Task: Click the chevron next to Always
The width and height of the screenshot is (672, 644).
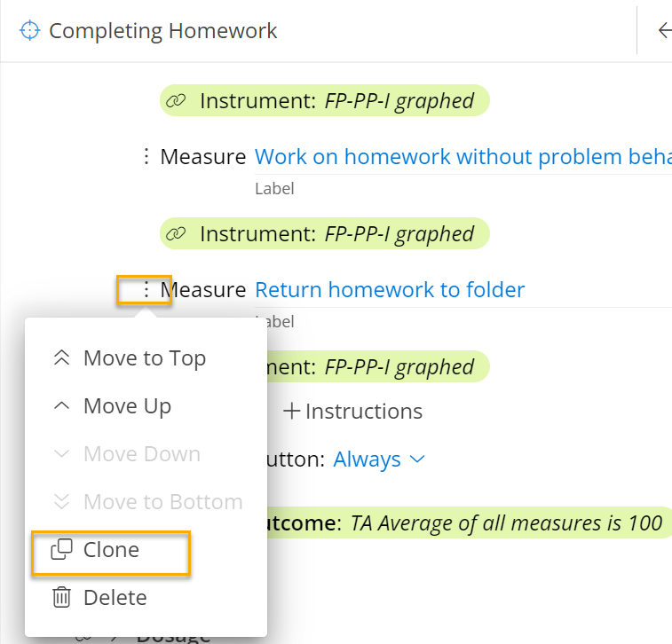Action: pos(416,459)
